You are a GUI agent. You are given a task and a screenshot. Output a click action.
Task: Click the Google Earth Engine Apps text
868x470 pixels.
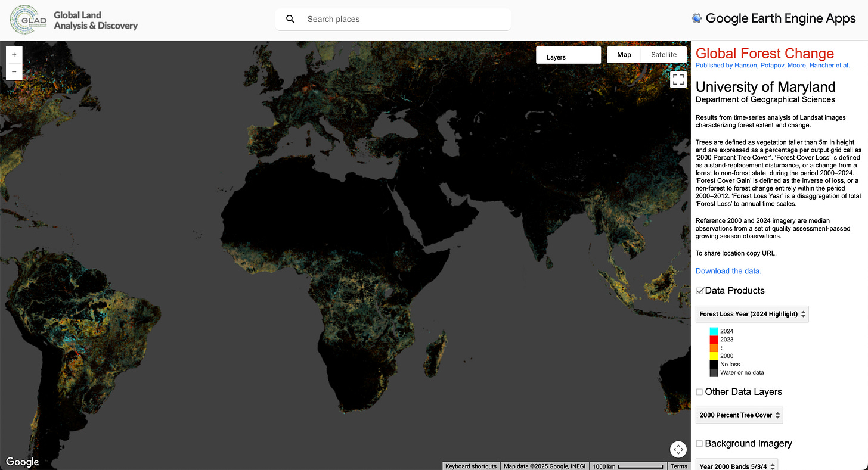[781, 18]
